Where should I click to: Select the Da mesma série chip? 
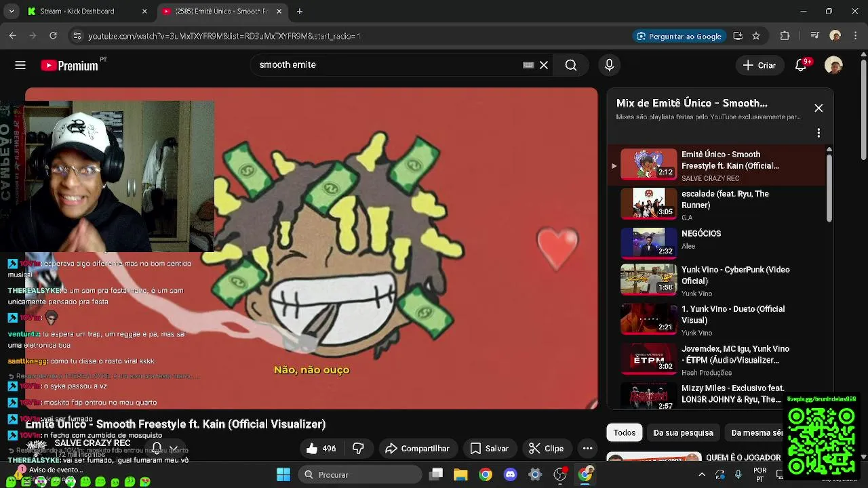(757, 432)
